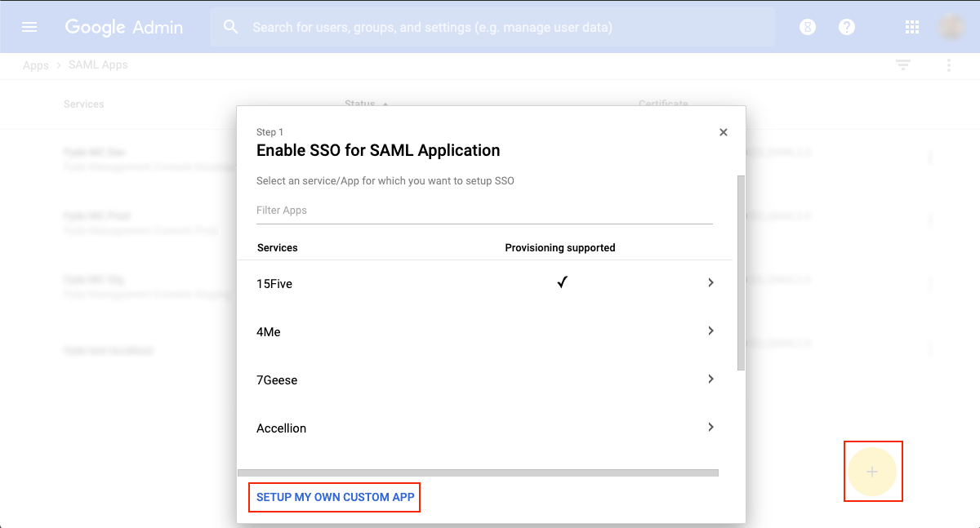Image resolution: width=980 pixels, height=528 pixels.
Task: Open the Google apps grid launcher
Action: pyautogui.click(x=912, y=27)
